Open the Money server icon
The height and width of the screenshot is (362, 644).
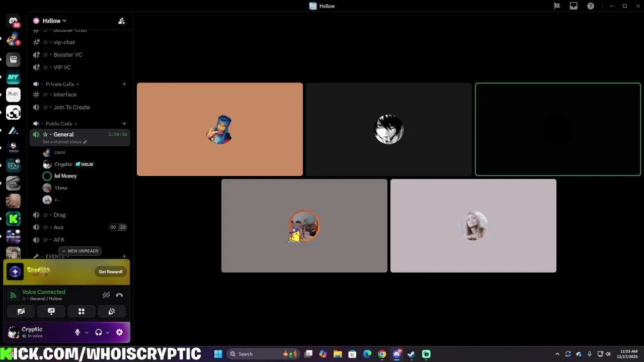pos(13,95)
